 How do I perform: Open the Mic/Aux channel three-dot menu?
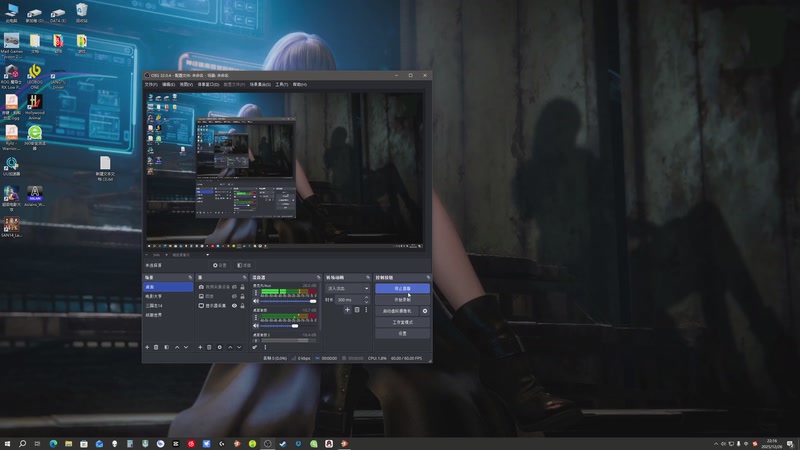(x=256, y=293)
